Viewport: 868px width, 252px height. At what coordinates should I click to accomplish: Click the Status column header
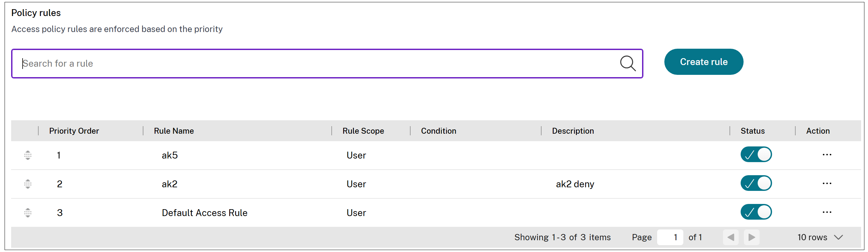coord(752,131)
